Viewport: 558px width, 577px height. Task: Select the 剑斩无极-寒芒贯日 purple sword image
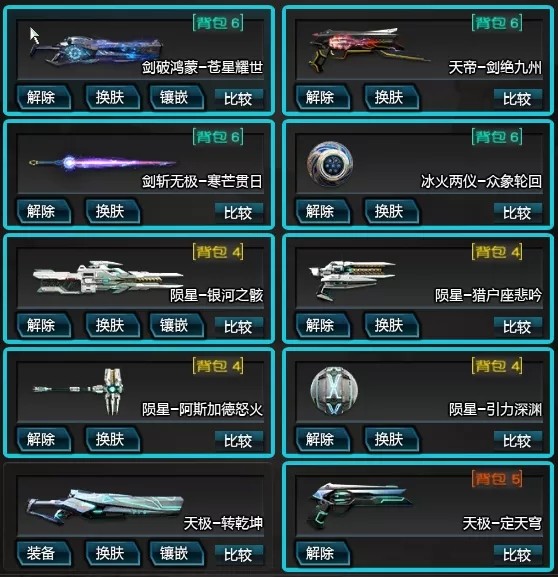click(x=102, y=162)
